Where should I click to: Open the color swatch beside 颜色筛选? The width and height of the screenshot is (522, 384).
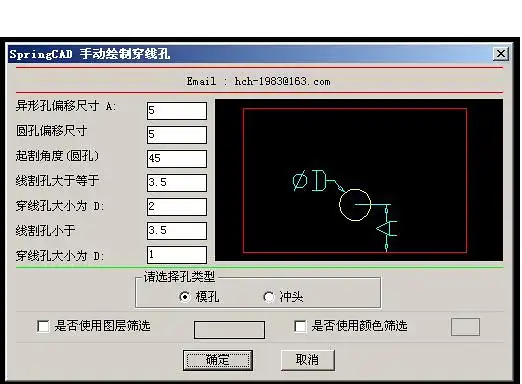[x=465, y=327]
